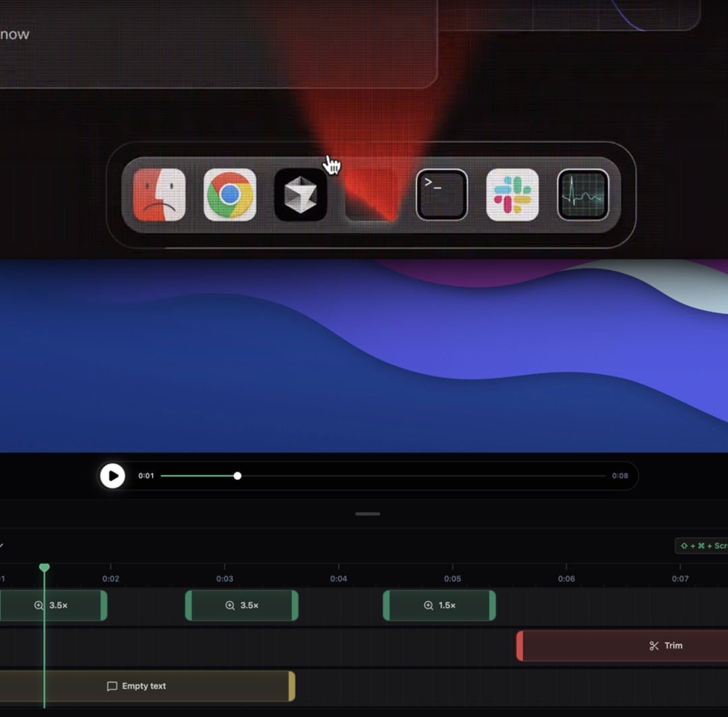Click the speech bubble icon on Empty text
728x717 pixels.
click(112, 687)
